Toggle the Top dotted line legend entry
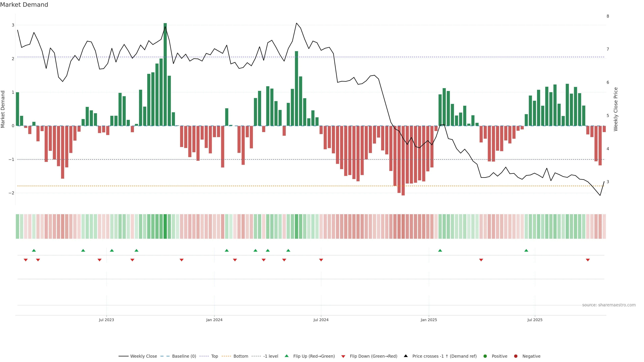The width and height of the screenshot is (644, 362). pyautogui.click(x=214, y=356)
